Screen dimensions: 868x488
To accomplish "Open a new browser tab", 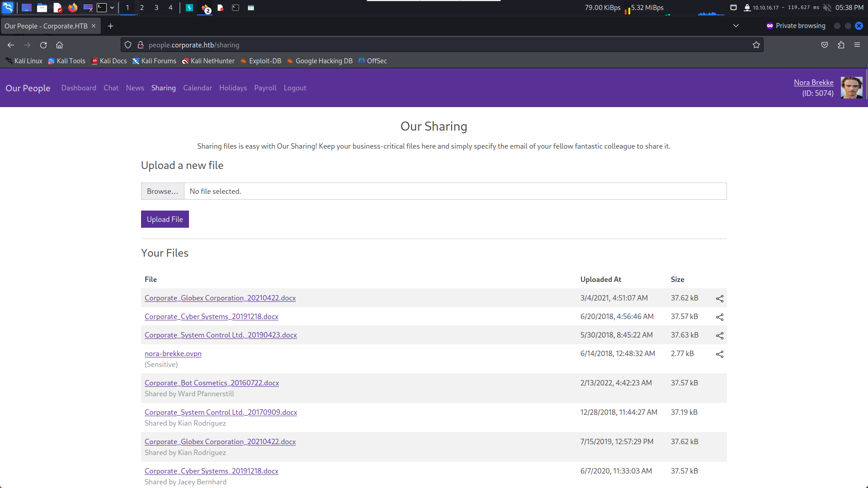I will coord(110,26).
